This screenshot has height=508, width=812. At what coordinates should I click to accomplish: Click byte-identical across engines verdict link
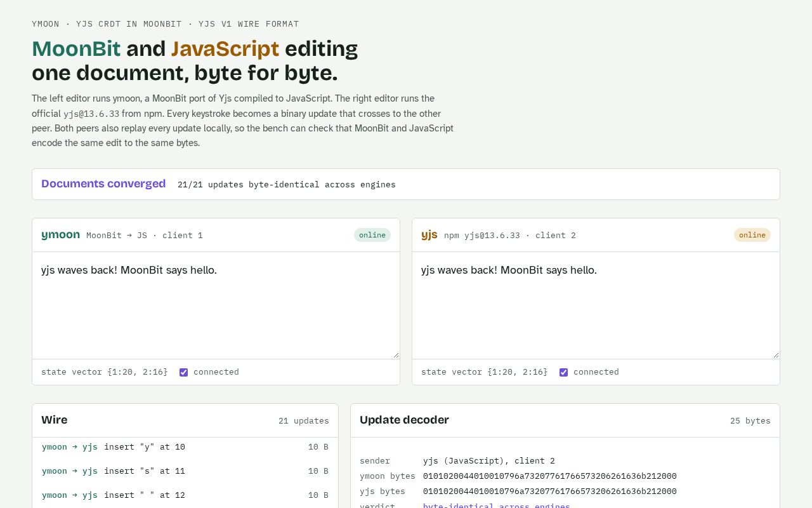[497, 505]
